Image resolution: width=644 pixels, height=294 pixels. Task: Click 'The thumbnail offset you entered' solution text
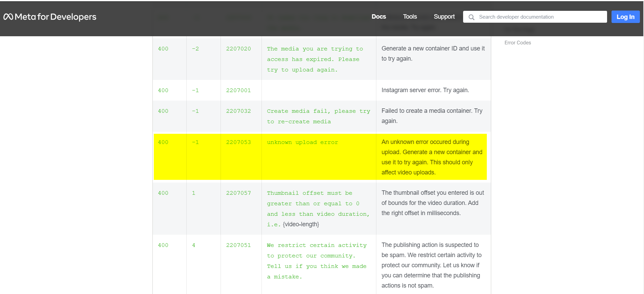[433, 203]
